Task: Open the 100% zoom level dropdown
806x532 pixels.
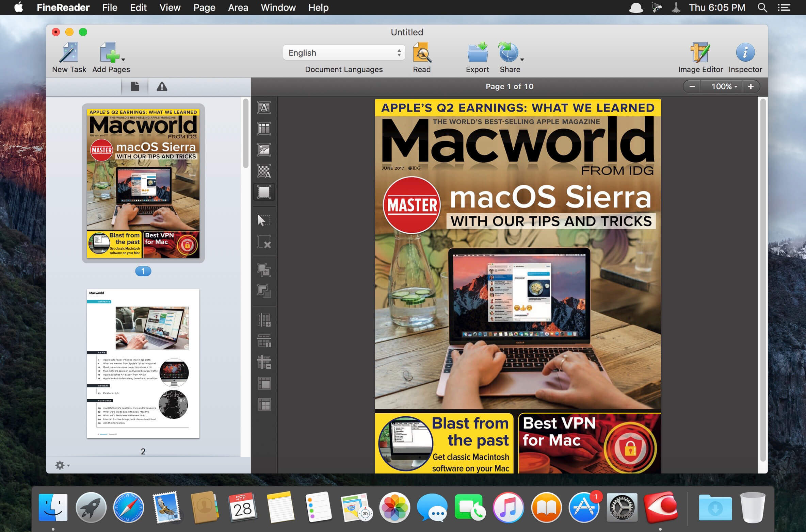Action: point(724,86)
